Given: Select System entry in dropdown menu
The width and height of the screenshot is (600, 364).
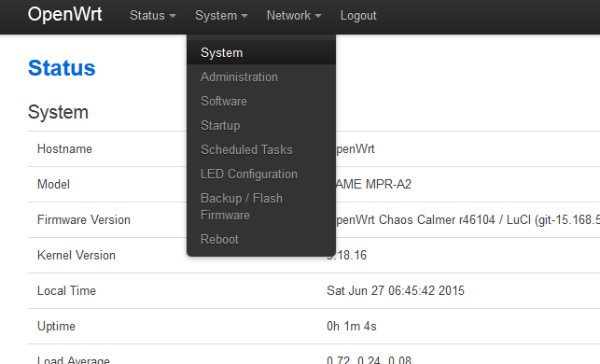Looking at the screenshot, I should click(261, 53).
